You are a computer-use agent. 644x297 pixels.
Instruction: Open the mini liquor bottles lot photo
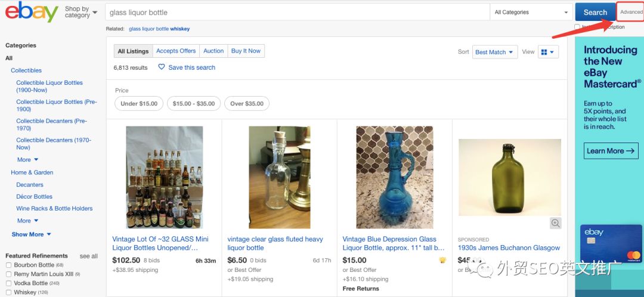pos(164,177)
